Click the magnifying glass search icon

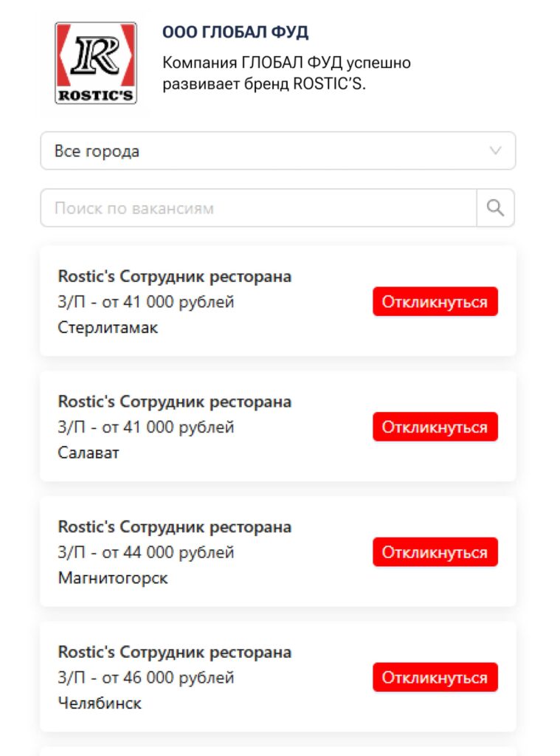click(496, 208)
